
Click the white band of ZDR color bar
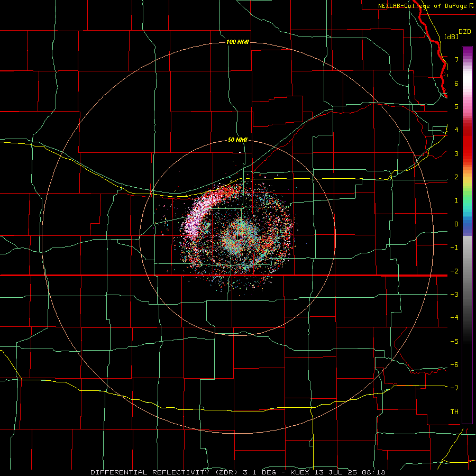tap(467, 79)
